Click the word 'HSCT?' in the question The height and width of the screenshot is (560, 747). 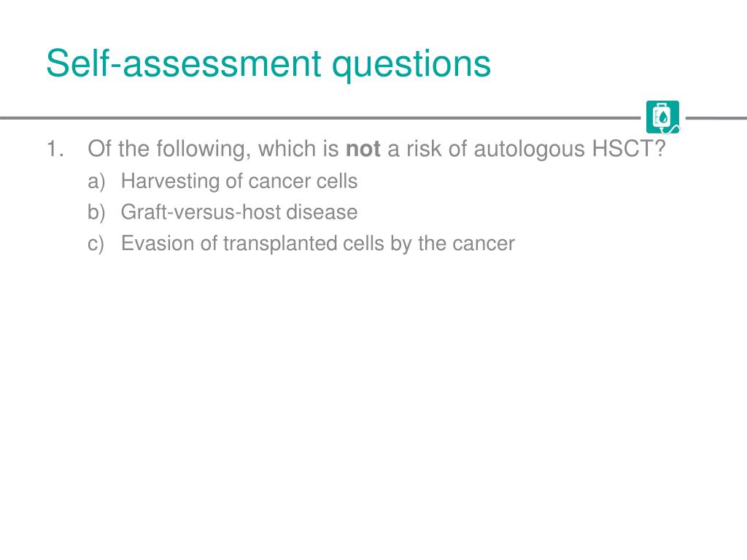[x=629, y=149]
